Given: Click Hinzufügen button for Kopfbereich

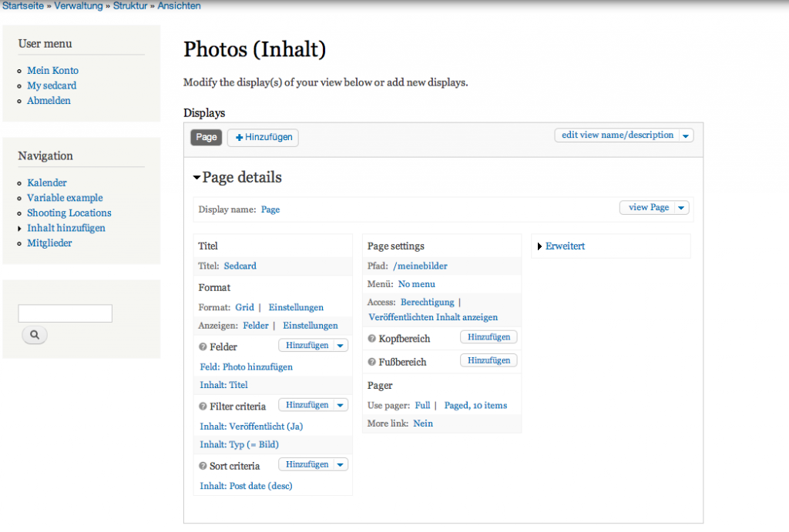Looking at the screenshot, I should 489,337.
